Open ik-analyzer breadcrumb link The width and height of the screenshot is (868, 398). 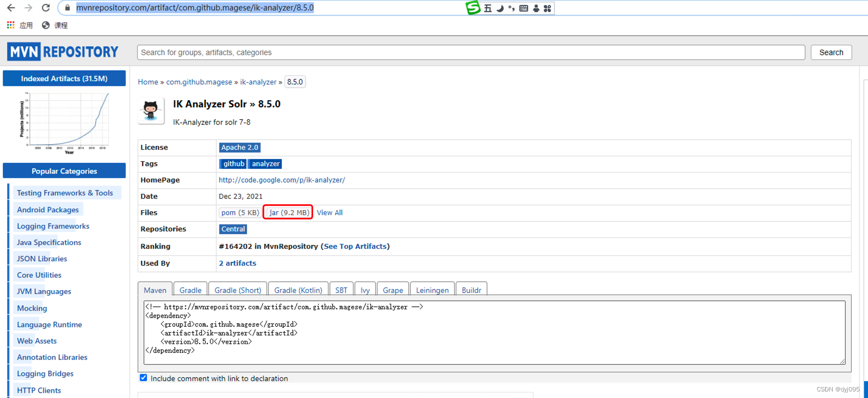pos(258,82)
